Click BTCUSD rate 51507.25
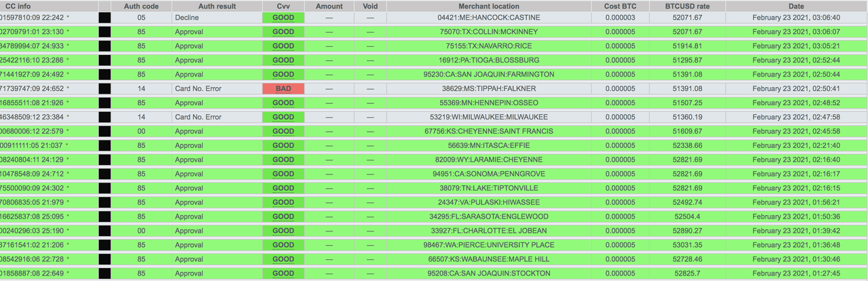The height and width of the screenshot is (281, 868). [688, 103]
